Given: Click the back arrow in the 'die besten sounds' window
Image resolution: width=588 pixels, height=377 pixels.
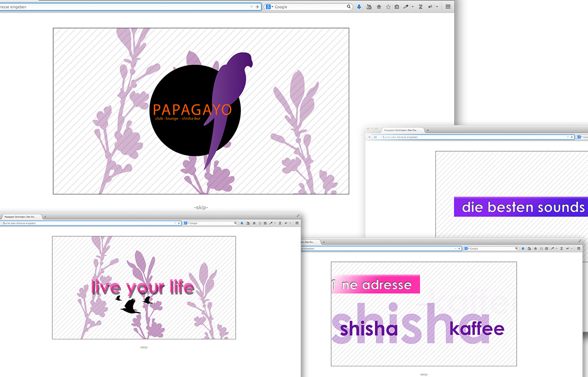Looking at the screenshot, I should pyautogui.click(x=370, y=137).
